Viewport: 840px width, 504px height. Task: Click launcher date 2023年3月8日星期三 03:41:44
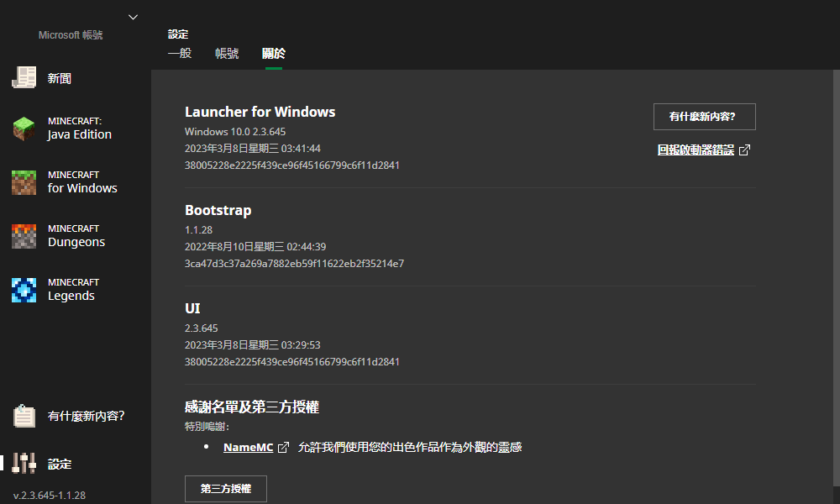pos(253,149)
